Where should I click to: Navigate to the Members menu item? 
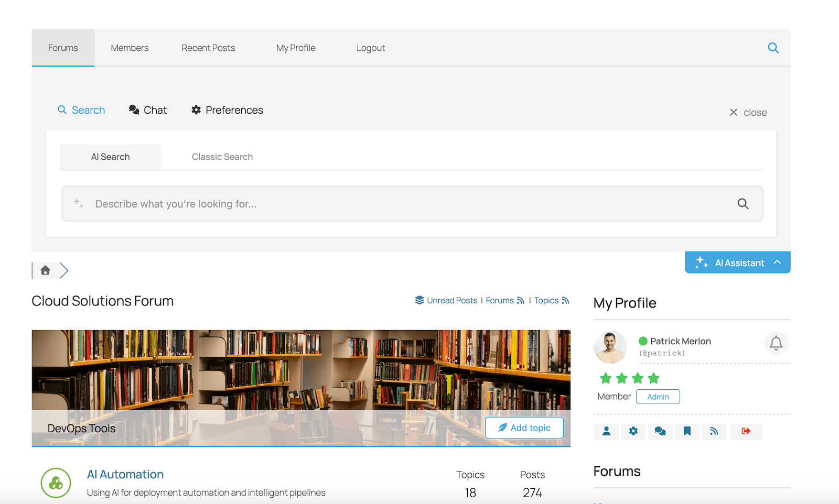[x=130, y=48]
